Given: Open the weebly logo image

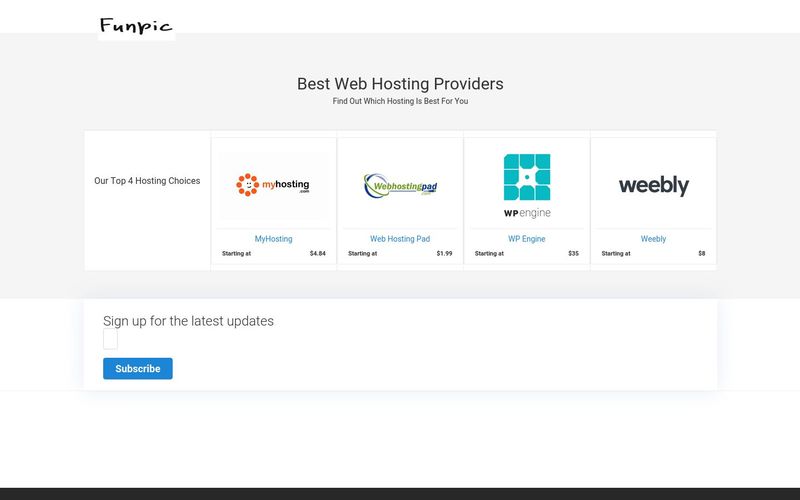Looking at the screenshot, I should (x=654, y=185).
